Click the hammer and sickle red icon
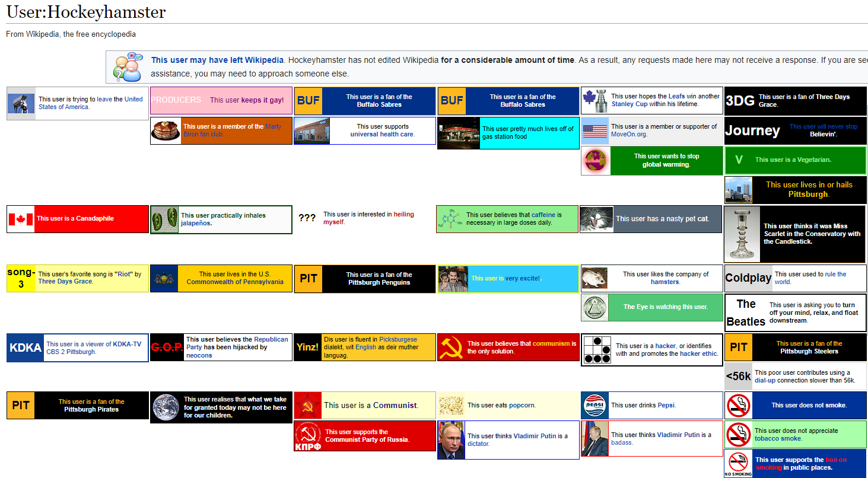 point(452,347)
